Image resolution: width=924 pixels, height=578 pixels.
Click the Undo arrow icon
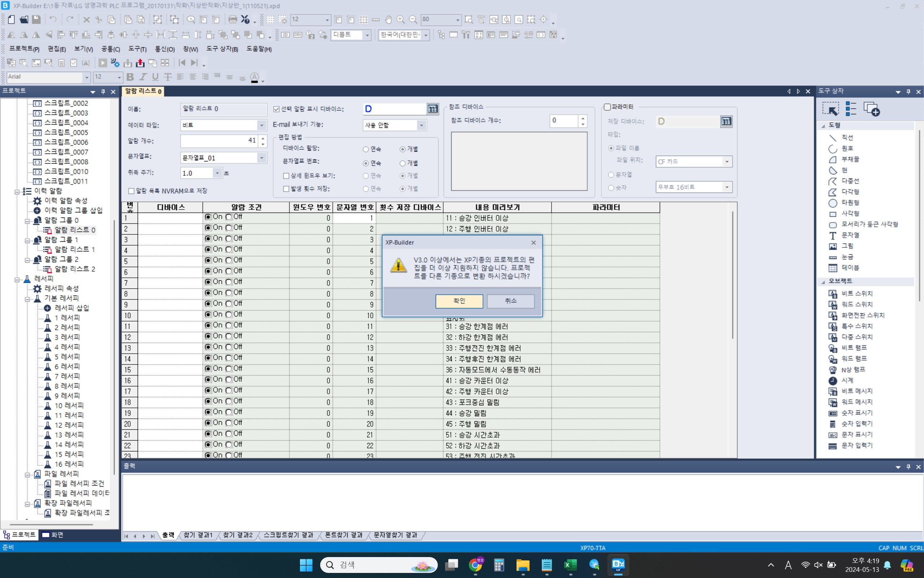coord(53,20)
